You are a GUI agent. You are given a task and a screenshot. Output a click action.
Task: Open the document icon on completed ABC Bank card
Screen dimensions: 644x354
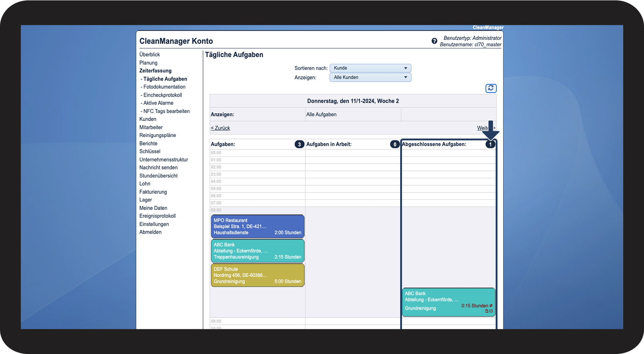point(487,311)
